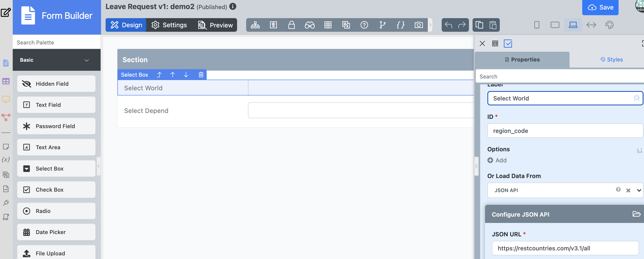Toggle the blue checkmark apply icon

[508, 44]
